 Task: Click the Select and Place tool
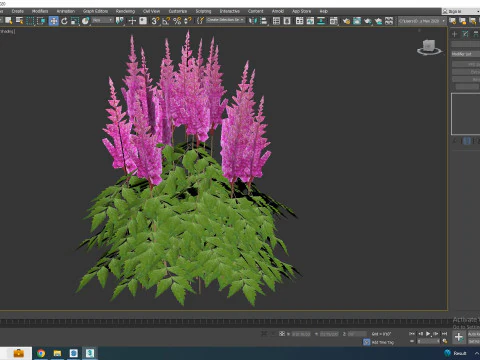pos(85,21)
